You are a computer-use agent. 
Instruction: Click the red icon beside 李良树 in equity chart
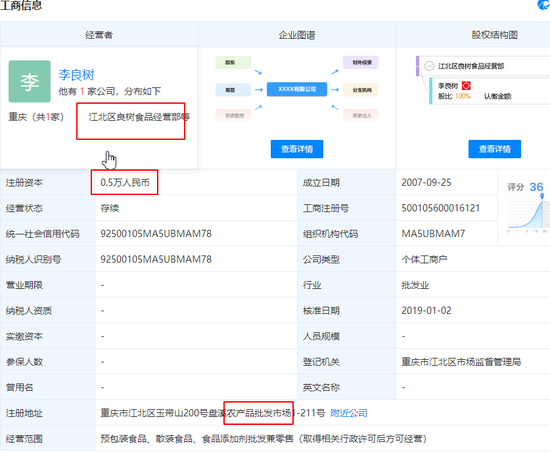[466, 86]
